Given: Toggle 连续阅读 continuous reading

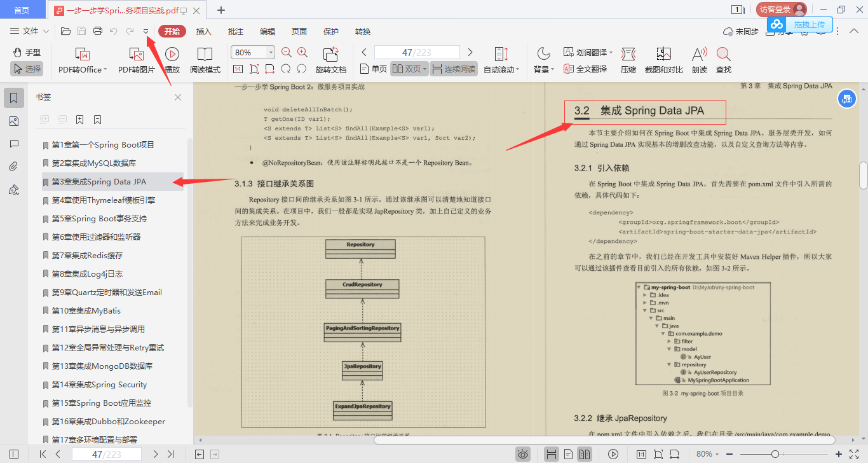Looking at the screenshot, I should pos(453,69).
